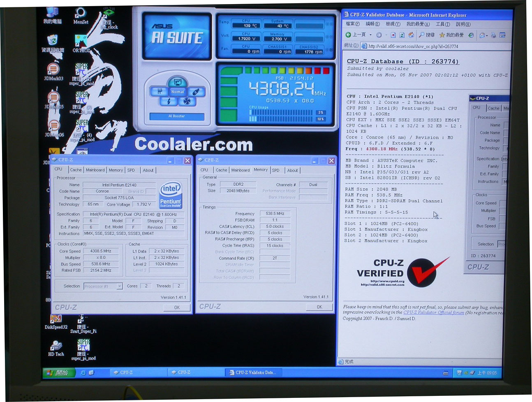Viewport: 532px width, 402px height.
Task: Click the IE Favorites star button
Action: [x=451, y=35]
